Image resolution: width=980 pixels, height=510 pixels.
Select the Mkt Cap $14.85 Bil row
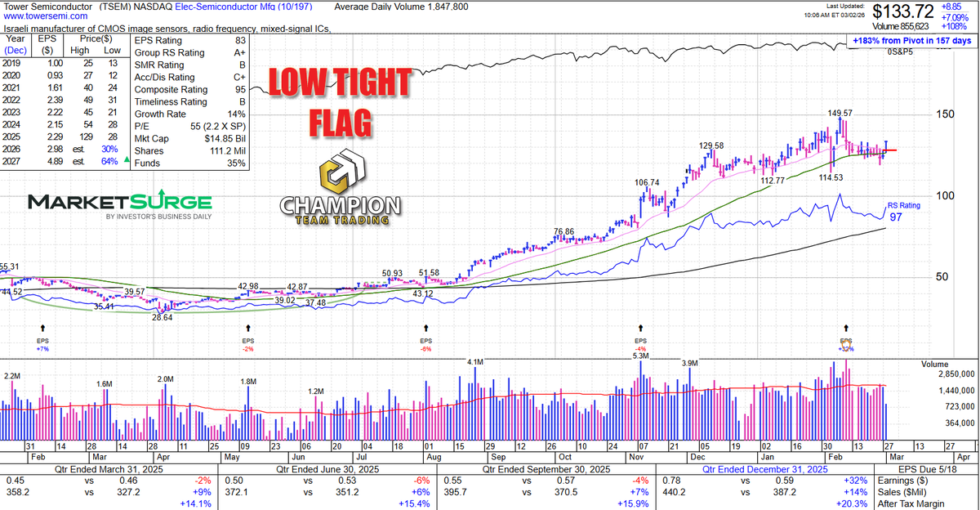pos(189,138)
